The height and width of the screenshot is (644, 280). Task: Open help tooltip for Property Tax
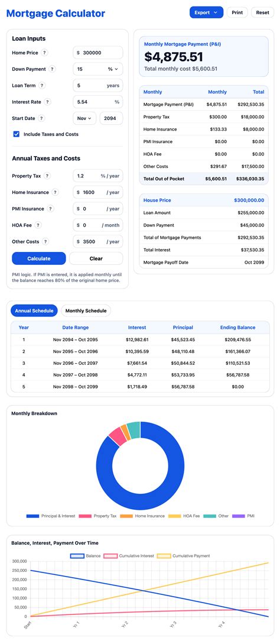(47, 176)
